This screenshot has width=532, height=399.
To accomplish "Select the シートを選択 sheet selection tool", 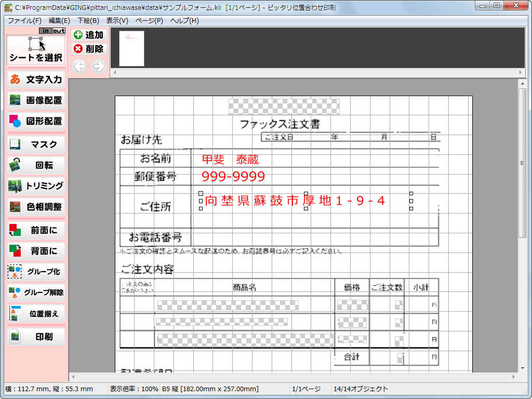I will coord(36,50).
